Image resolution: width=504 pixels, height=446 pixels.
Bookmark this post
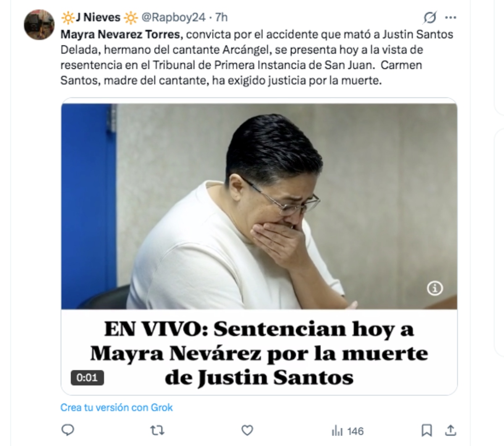[427, 430]
